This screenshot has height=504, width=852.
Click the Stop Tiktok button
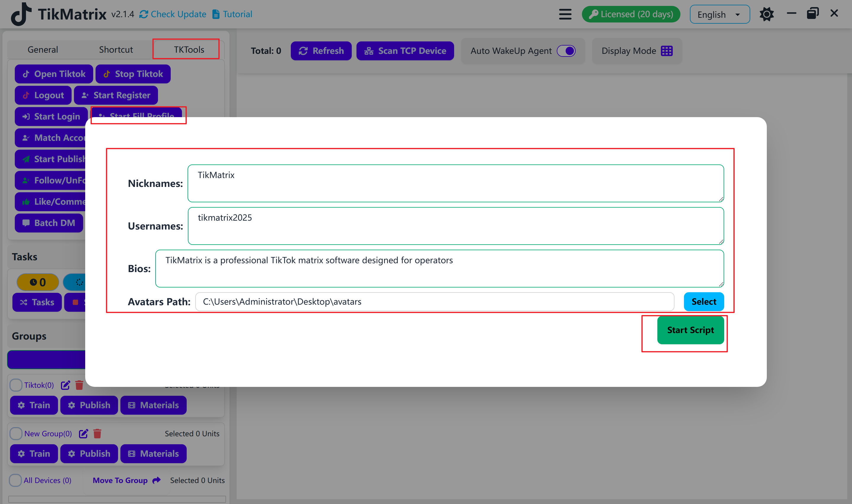tap(133, 74)
